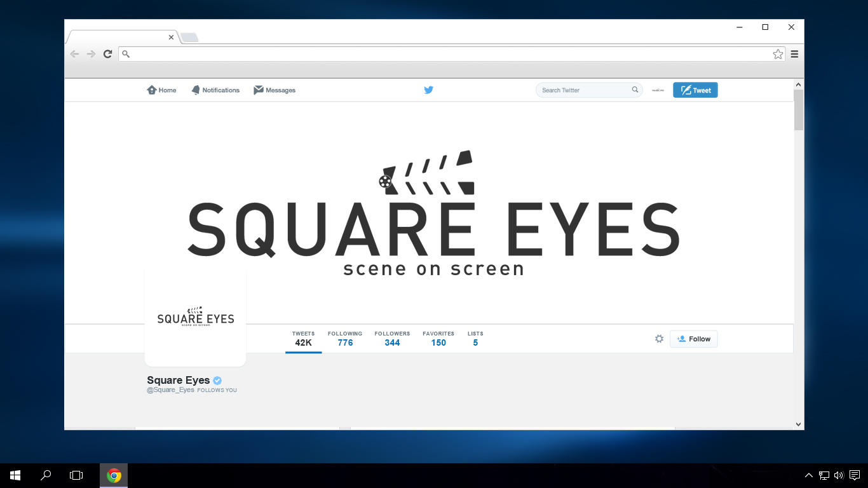Open the gear settings dropdown
The image size is (868, 488).
659,339
